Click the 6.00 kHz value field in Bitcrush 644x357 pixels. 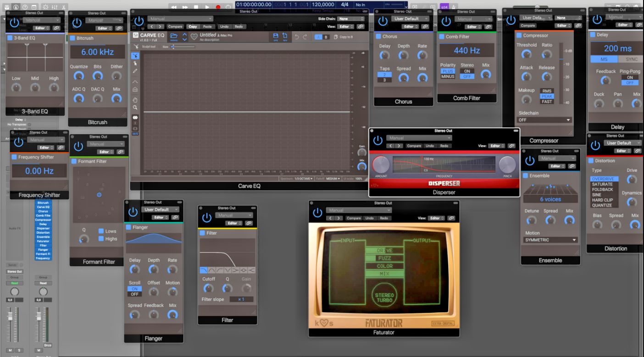(97, 52)
